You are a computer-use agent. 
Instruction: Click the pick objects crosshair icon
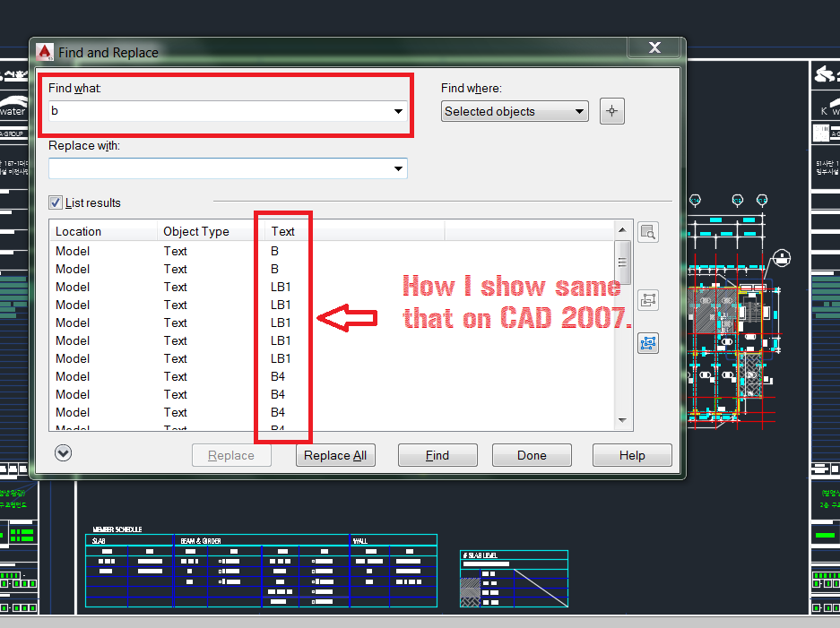[x=611, y=110]
